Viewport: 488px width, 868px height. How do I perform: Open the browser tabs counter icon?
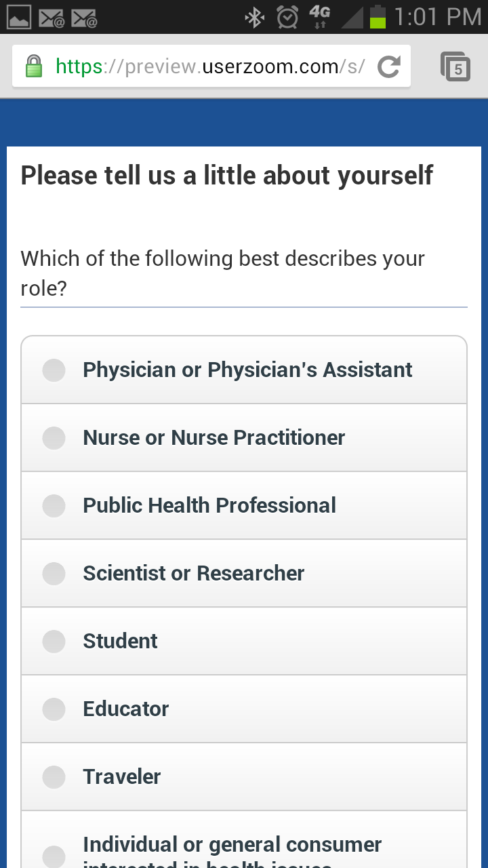coord(455,66)
